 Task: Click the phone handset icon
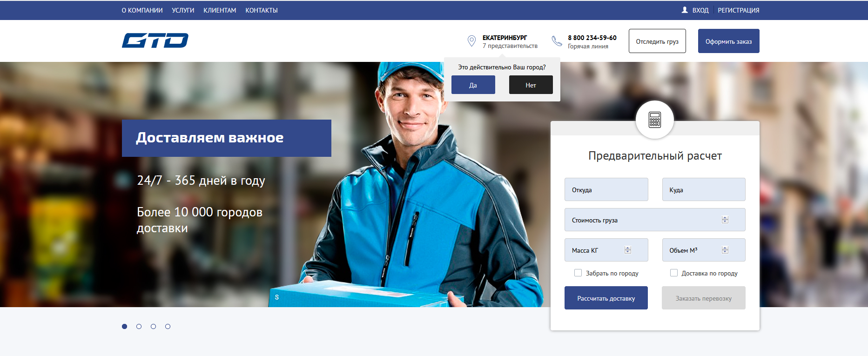coord(557,41)
